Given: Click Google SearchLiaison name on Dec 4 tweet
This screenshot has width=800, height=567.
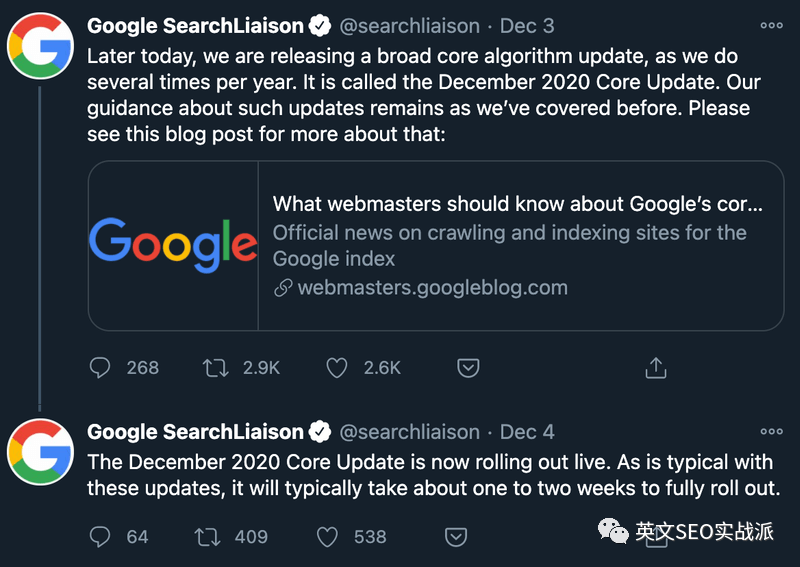Looking at the screenshot, I should [x=195, y=432].
